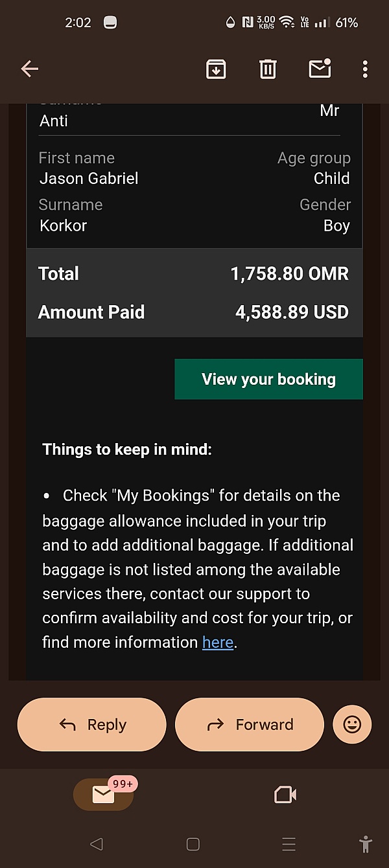Viewport: 389px width, 868px height.
Task: Tap the back arrow icon
Action: [x=30, y=69]
